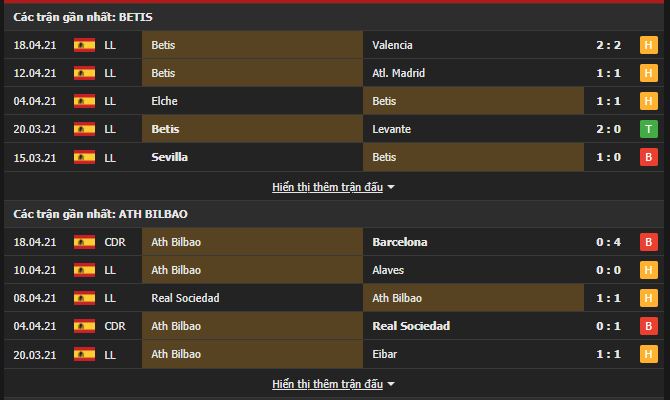Screen dimensions: 670x400
Task: Select the CDR competition label on 18.04.21 row
Action: [115, 242]
